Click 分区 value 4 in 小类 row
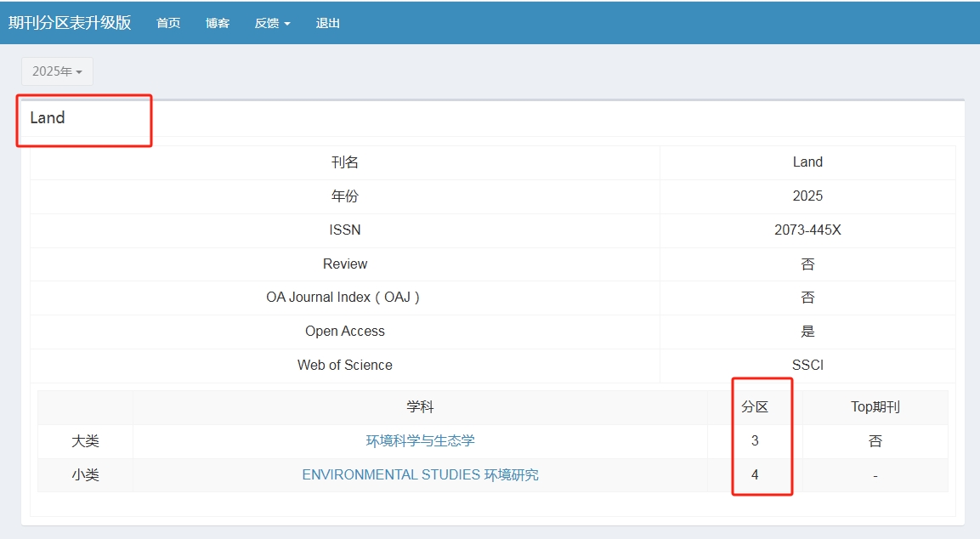Viewport: 980px width, 539px height. (755, 475)
